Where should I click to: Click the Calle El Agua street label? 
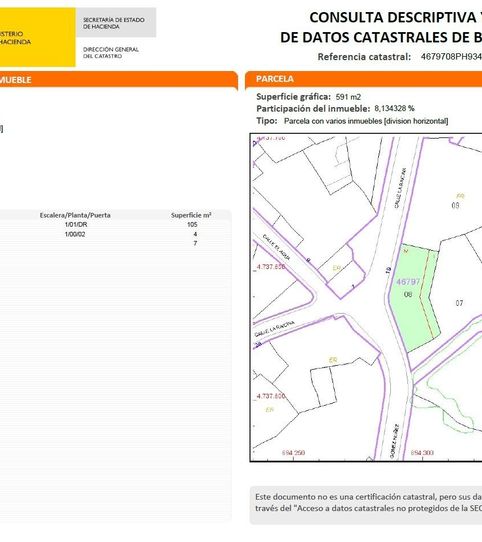pos(276,247)
